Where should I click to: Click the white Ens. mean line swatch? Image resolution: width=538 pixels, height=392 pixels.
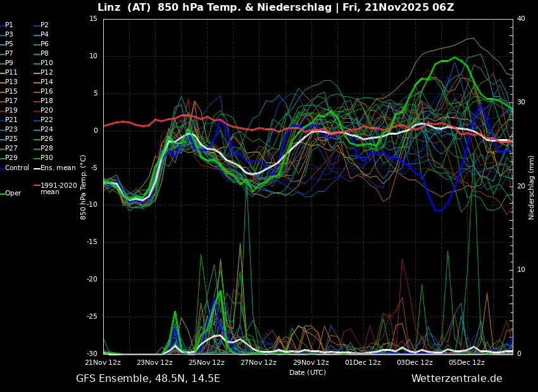coord(37,168)
